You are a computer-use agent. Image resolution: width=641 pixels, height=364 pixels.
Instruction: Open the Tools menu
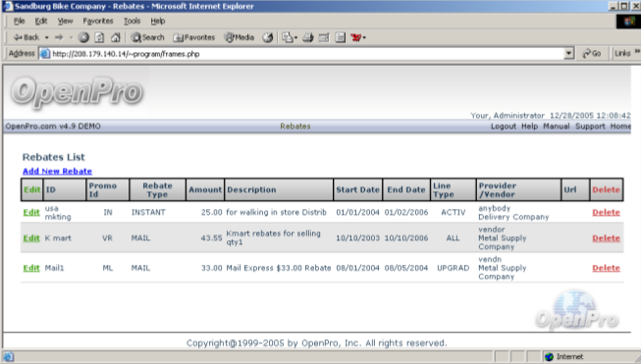point(133,22)
